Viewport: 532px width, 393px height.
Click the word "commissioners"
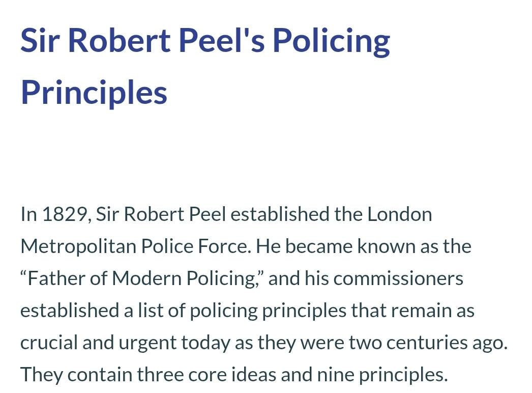[398, 278]
